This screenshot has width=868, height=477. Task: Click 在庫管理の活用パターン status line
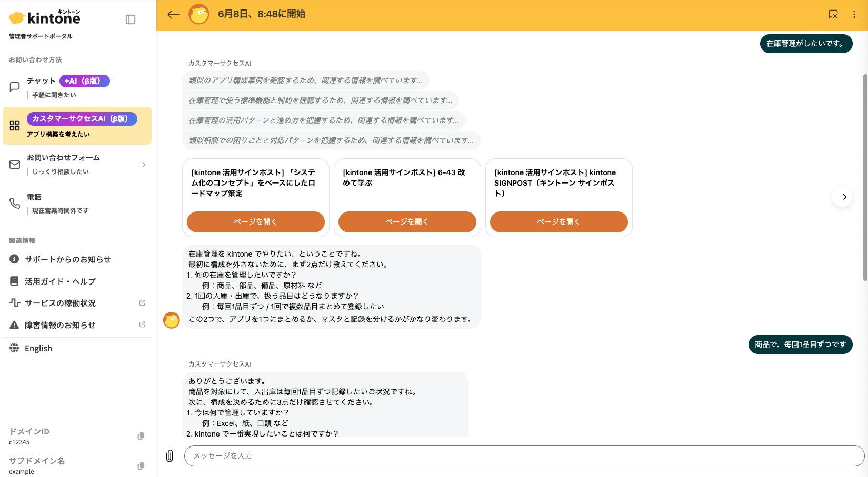(324, 120)
